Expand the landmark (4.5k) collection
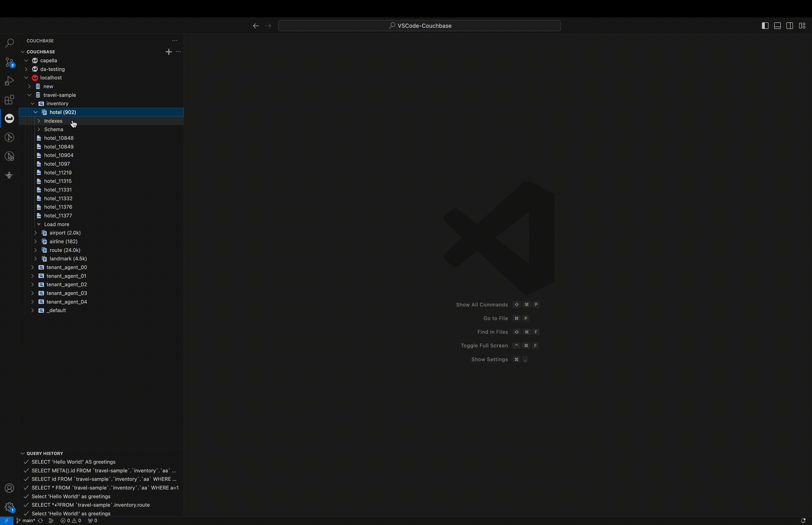Image resolution: width=812 pixels, height=525 pixels. coord(35,259)
